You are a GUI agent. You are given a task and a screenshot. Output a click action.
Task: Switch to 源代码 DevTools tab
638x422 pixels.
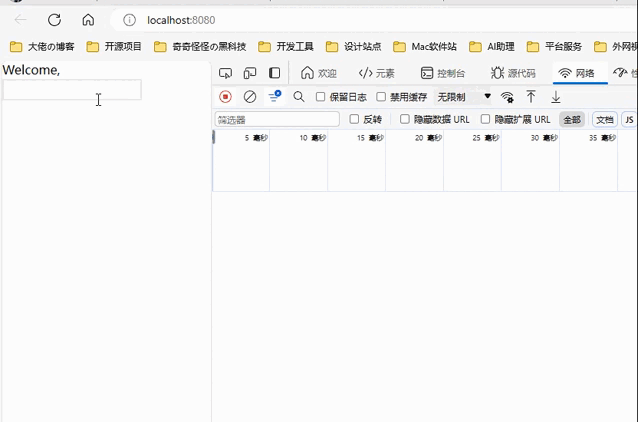pyautogui.click(x=513, y=73)
